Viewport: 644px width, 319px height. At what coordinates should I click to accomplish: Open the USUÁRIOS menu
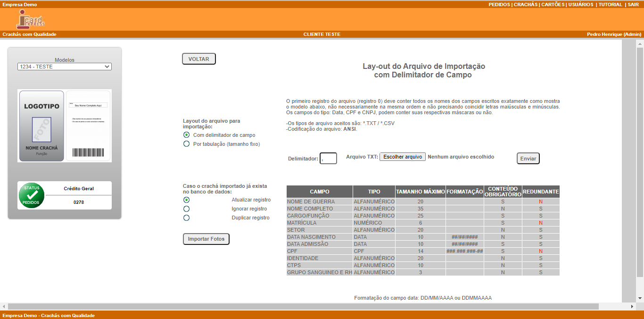pos(581,4)
